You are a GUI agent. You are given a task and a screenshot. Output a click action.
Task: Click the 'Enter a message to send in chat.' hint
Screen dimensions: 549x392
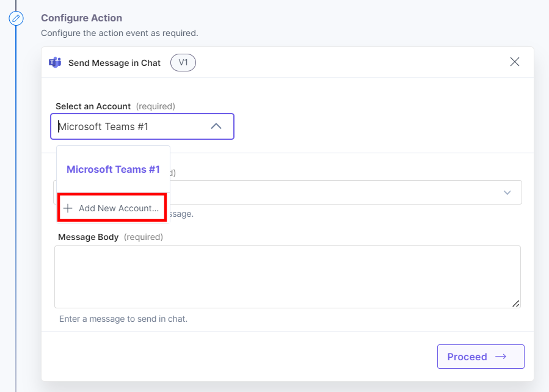[123, 319]
